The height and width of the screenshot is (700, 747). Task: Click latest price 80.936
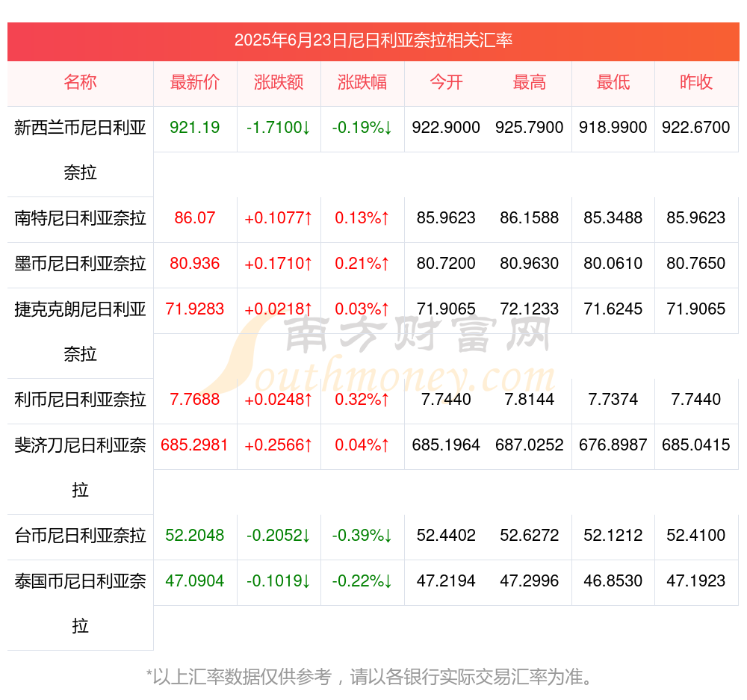(x=195, y=264)
